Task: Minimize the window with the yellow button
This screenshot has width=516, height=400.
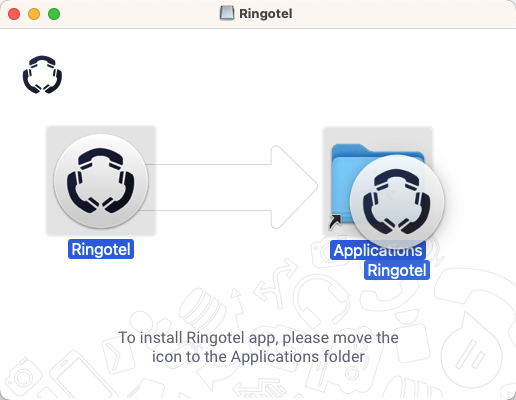Action: (x=34, y=14)
